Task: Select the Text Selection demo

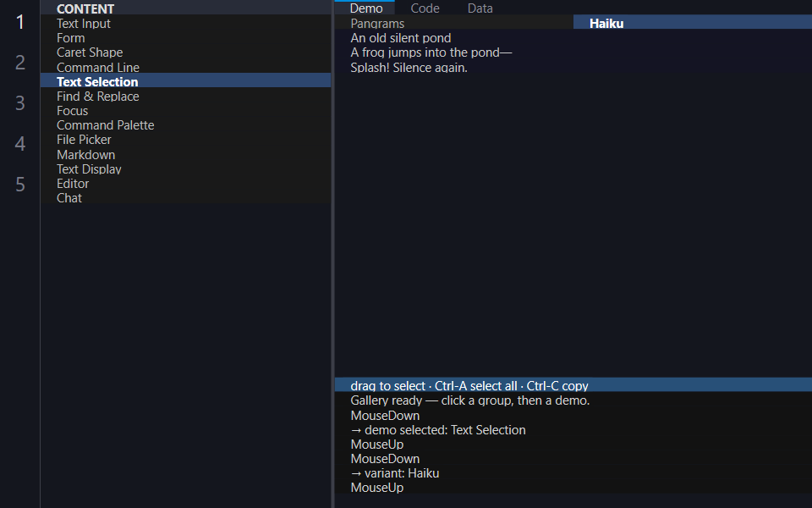Action: point(185,81)
